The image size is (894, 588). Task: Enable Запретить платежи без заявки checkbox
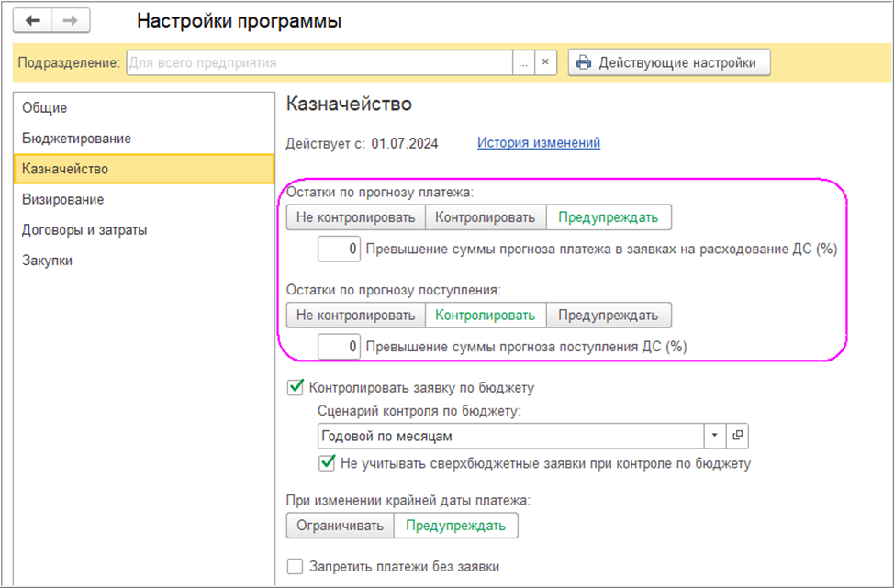click(296, 566)
